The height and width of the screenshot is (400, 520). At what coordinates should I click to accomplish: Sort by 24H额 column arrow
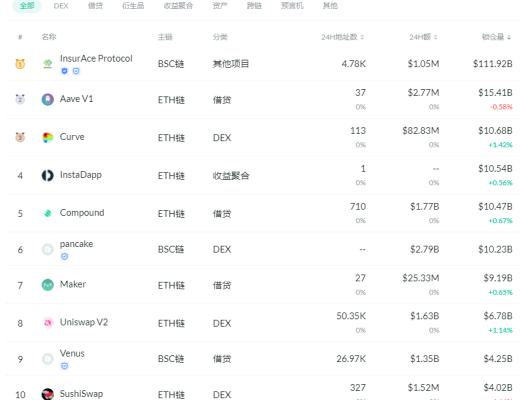[436, 37]
